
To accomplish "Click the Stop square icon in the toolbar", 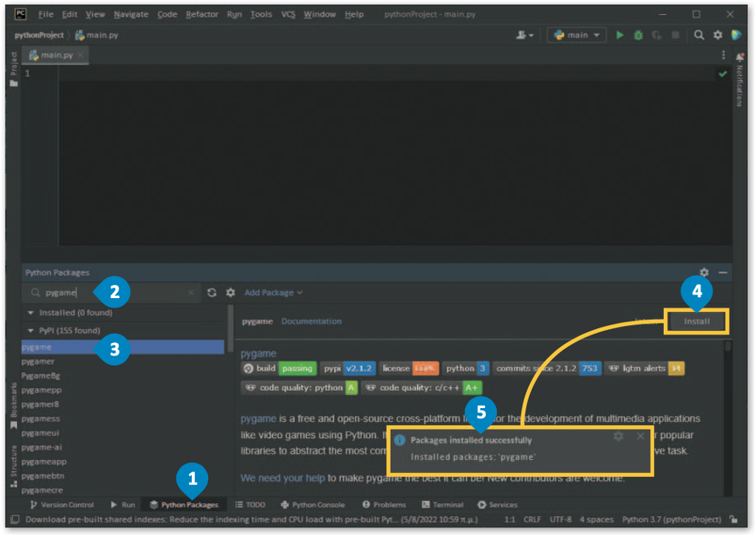I will click(x=676, y=35).
